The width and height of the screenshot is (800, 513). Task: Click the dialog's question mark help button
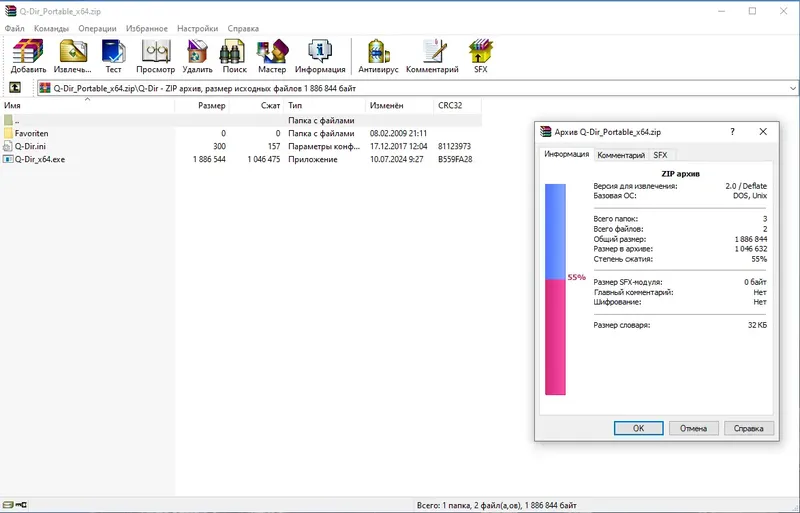tap(732, 132)
